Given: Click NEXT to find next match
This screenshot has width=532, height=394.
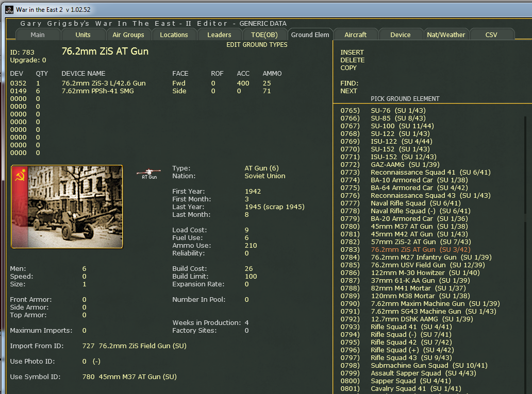Looking at the screenshot, I should point(349,91).
